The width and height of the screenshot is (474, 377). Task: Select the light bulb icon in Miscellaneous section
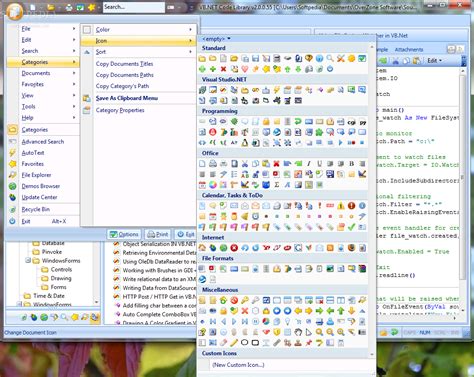[287, 322]
